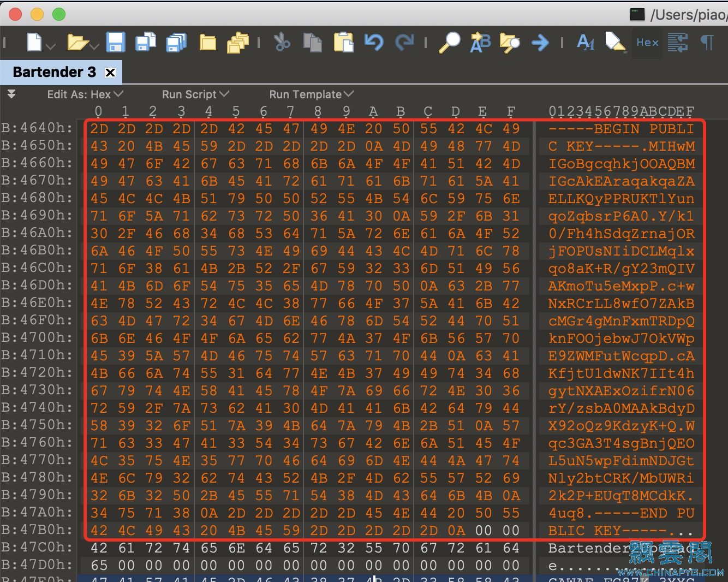
Task: Click the Save All stacked floppies icon
Action: (x=176, y=43)
